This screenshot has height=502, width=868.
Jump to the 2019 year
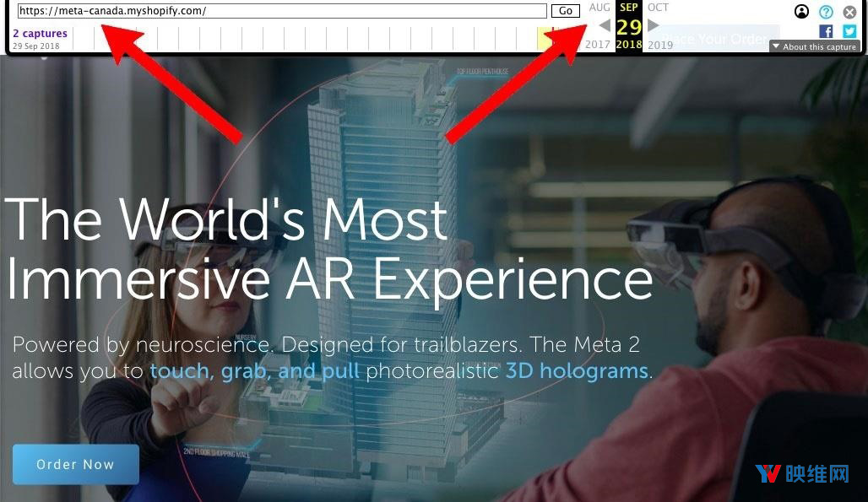pos(660,45)
